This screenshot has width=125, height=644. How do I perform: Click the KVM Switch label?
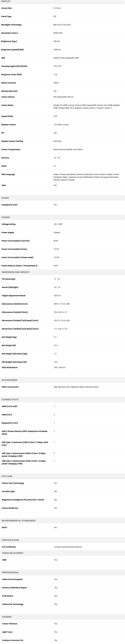7,596
